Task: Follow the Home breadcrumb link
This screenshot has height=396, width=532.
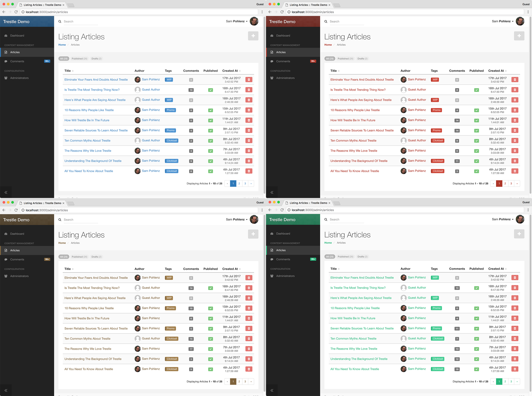Action: coord(62,45)
